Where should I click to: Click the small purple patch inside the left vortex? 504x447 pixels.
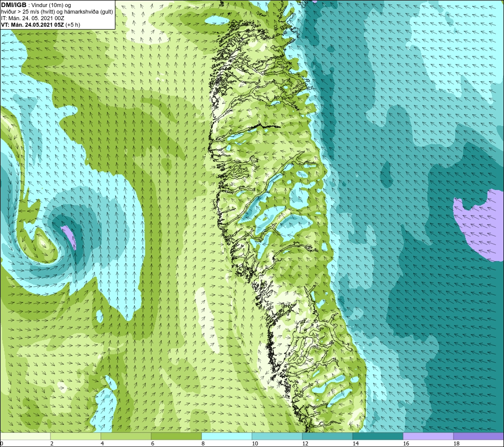point(69,236)
